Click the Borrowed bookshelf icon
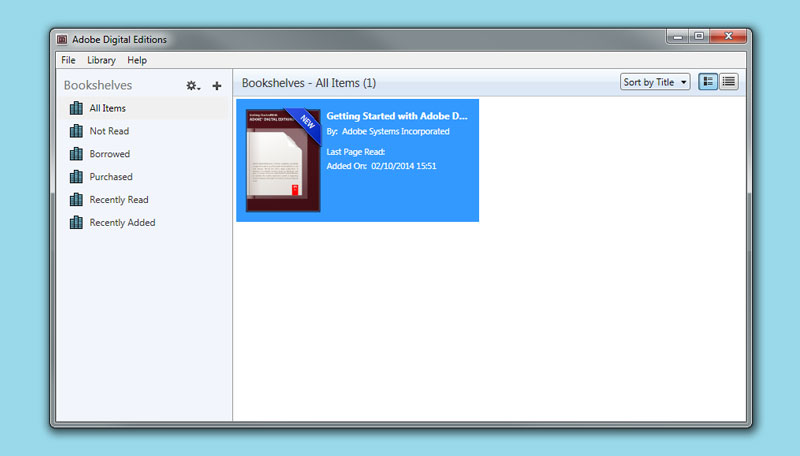The height and width of the screenshot is (456, 800). [x=76, y=154]
